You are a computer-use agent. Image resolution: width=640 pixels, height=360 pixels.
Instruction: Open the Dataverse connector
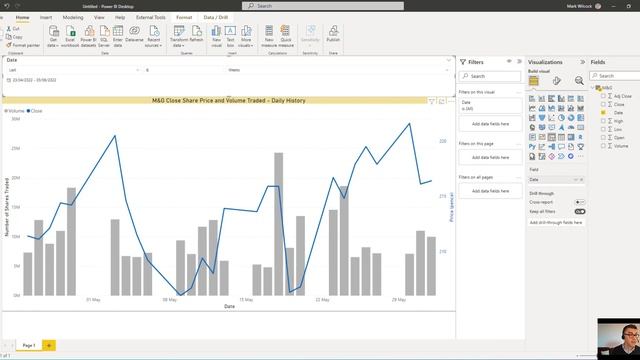134,34
